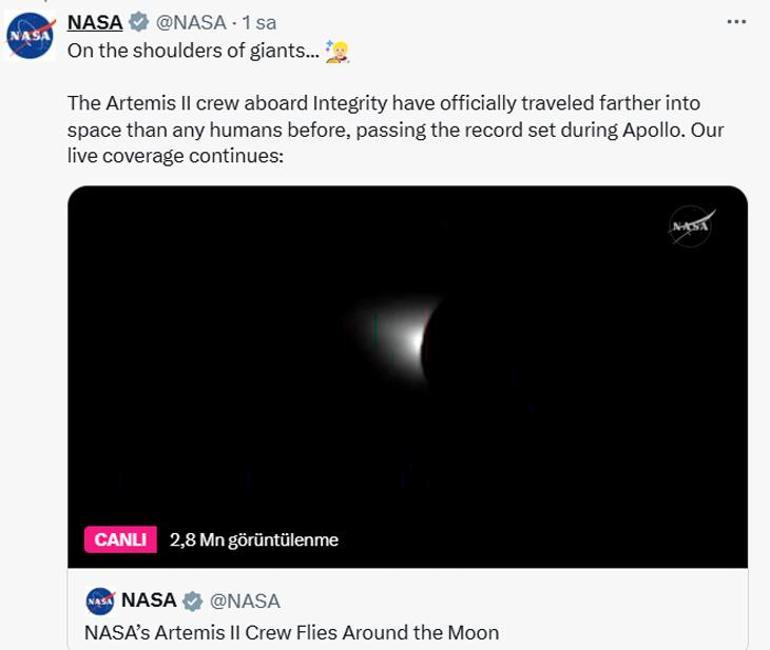Click the 'On the shoulders of giants' line
The image size is (770, 650).
point(193,51)
